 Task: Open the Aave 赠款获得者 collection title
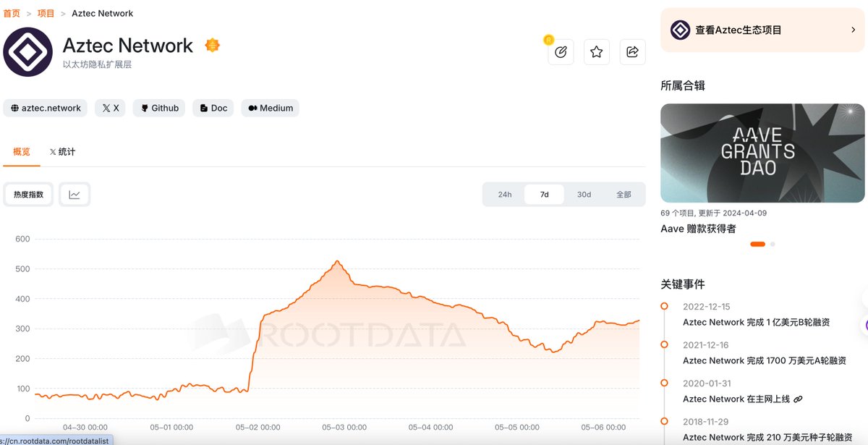click(698, 229)
